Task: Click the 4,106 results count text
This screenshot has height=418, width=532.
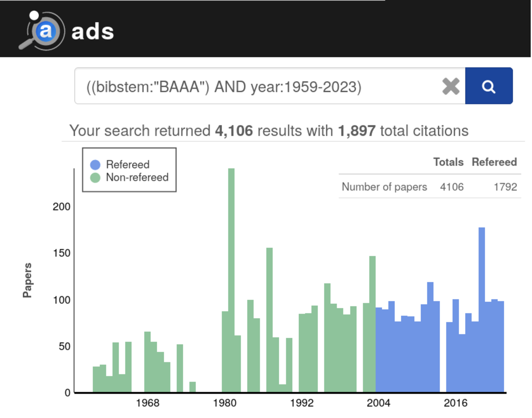Action: click(x=234, y=131)
